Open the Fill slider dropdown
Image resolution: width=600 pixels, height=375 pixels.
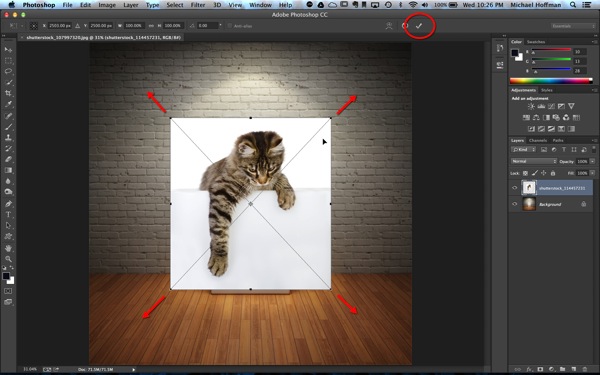click(592, 173)
